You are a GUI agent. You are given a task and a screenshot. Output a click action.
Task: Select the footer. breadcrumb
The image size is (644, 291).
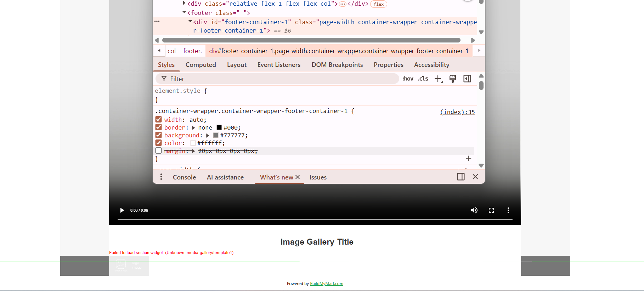click(192, 51)
